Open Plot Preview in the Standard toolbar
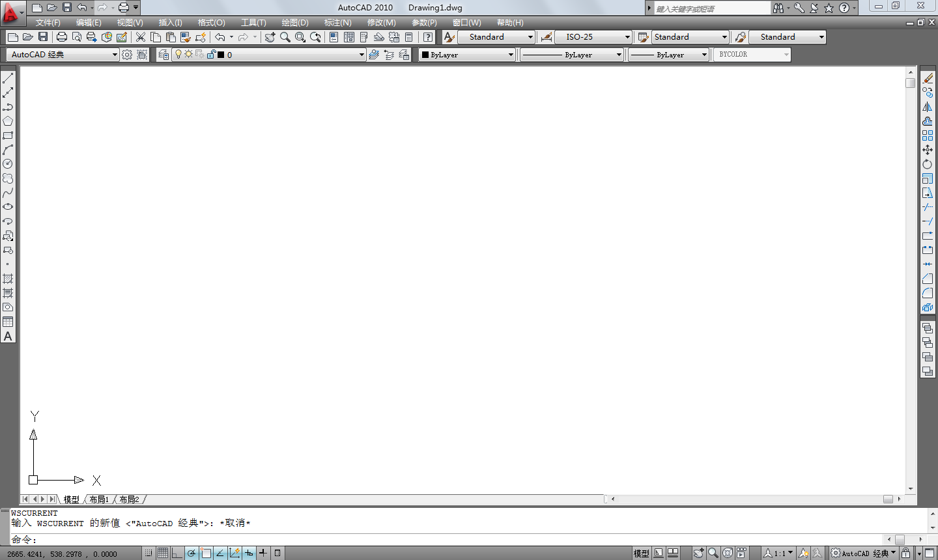938x560 pixels. point(77,37)
